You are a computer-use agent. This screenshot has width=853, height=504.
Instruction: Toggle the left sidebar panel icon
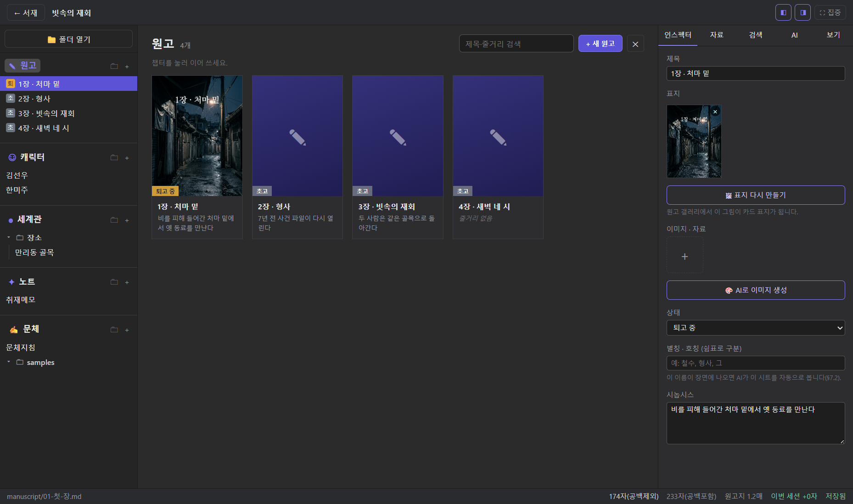pos(783,12)
